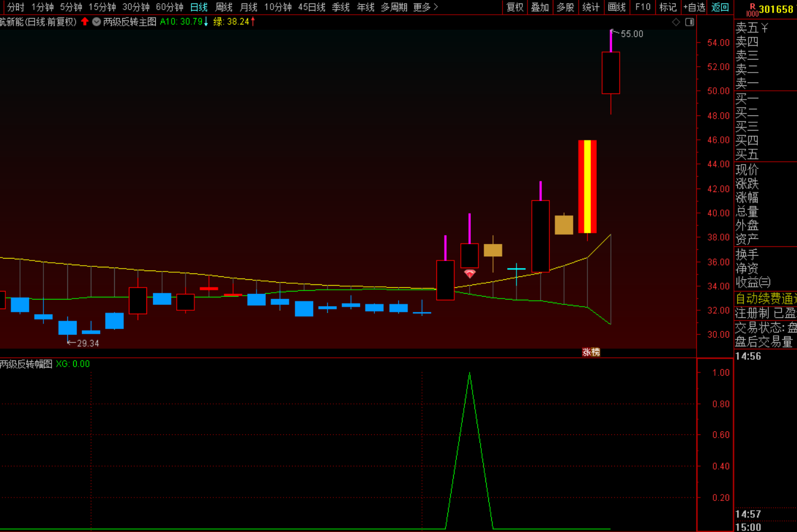Click the 收益 report icon in parentheses

[x=765, y=282]
